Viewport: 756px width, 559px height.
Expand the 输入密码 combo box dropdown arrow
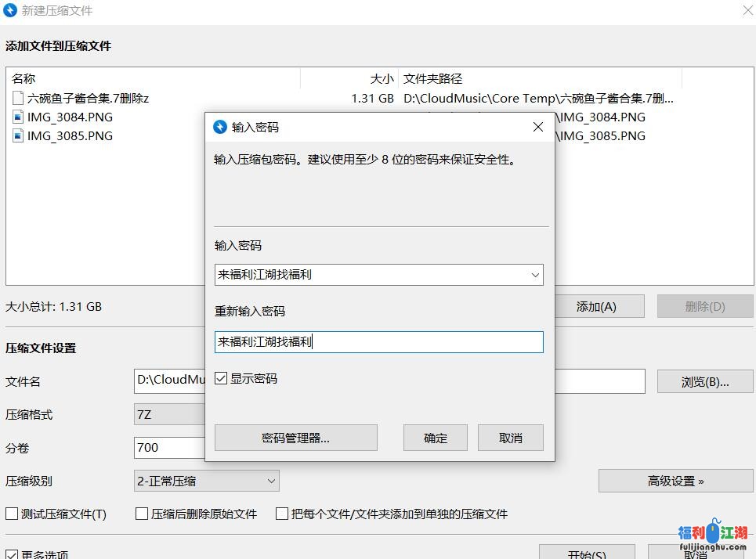[535, 275]
